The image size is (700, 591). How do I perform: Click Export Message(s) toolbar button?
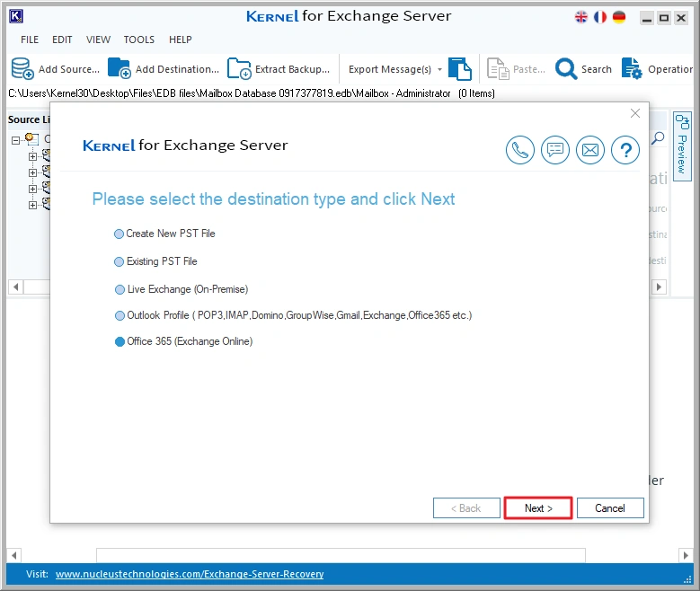pos(390,69)
